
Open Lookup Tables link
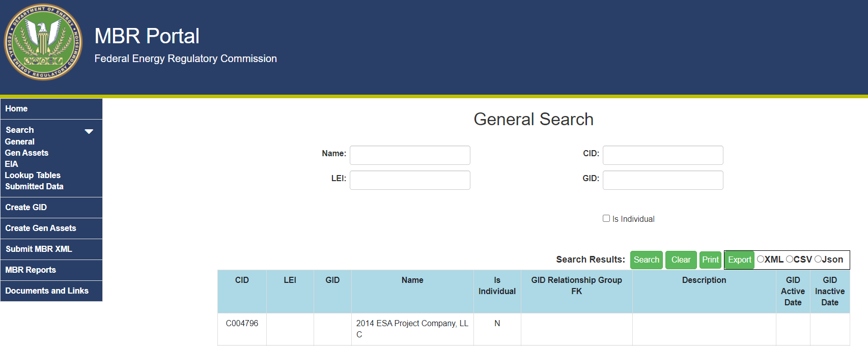[33, 175]
